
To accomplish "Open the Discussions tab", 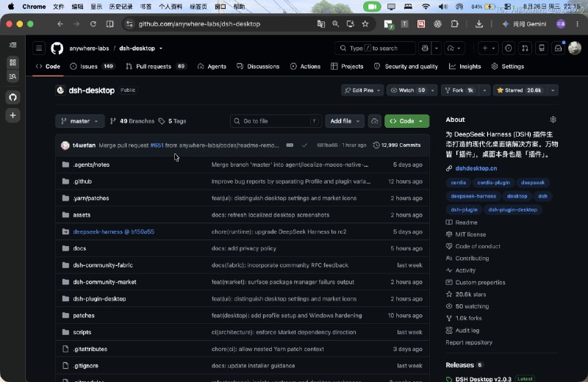I will tap(258, 66).
